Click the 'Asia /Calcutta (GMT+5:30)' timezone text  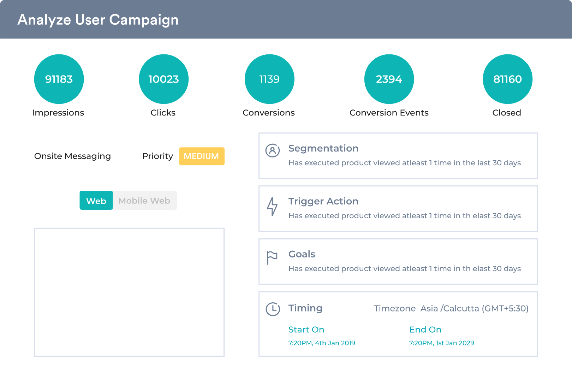474,308
